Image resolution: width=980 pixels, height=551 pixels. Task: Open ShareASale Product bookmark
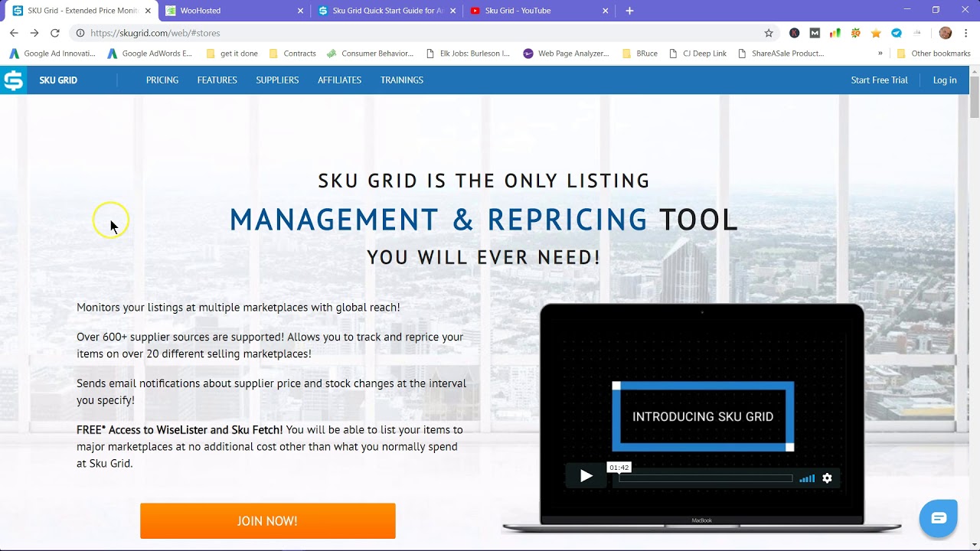pyautogui.click(x=781, y=54)
